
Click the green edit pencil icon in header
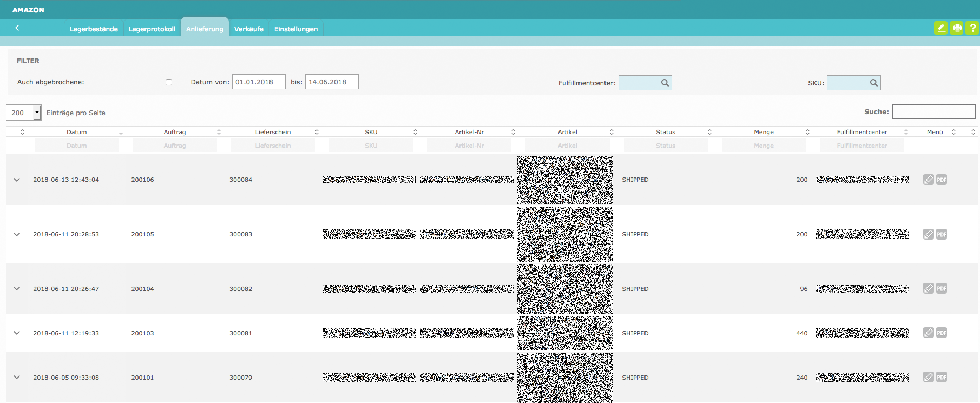[x=940, y=28]
